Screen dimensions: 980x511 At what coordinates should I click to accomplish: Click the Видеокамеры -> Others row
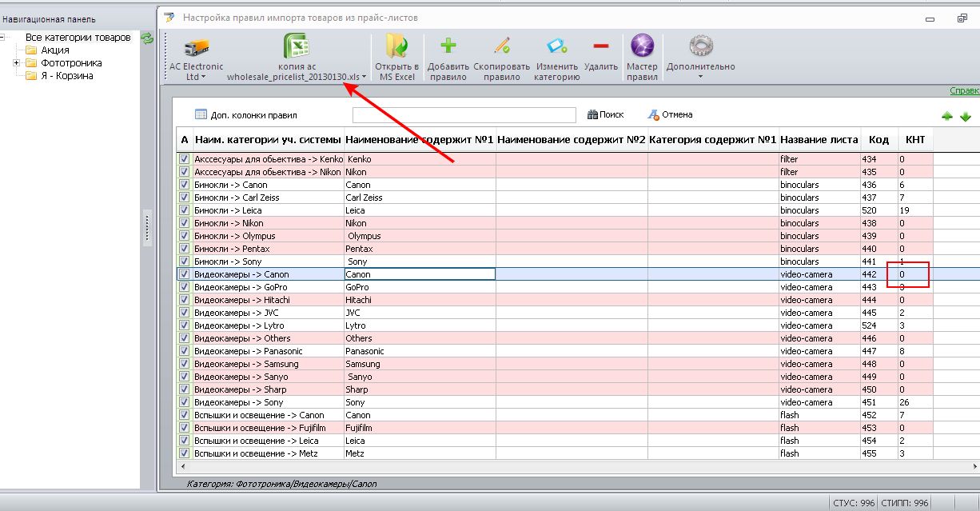[x=578, y=338]
